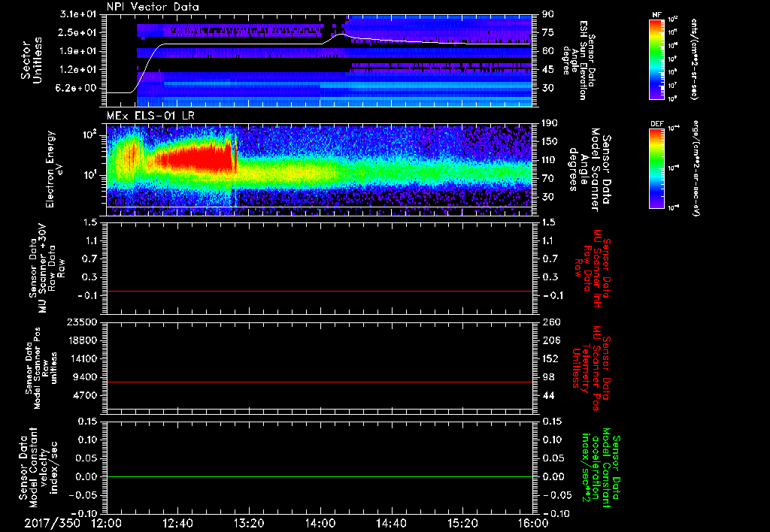Viewport: 770px width, 532px height.
Task: Click the '2017/350' date label
Action: pyautogui.click(x=52, y=523)
